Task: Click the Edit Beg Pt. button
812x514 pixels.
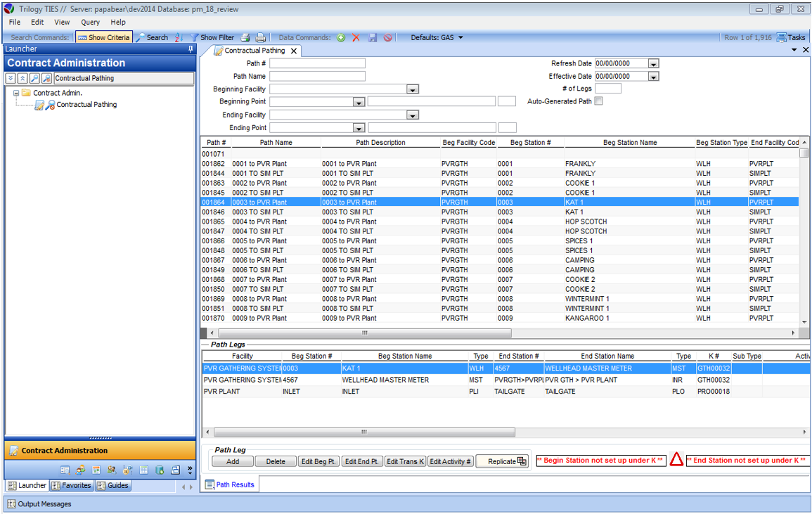Action: pyautogui.click(x=318, y=461)
